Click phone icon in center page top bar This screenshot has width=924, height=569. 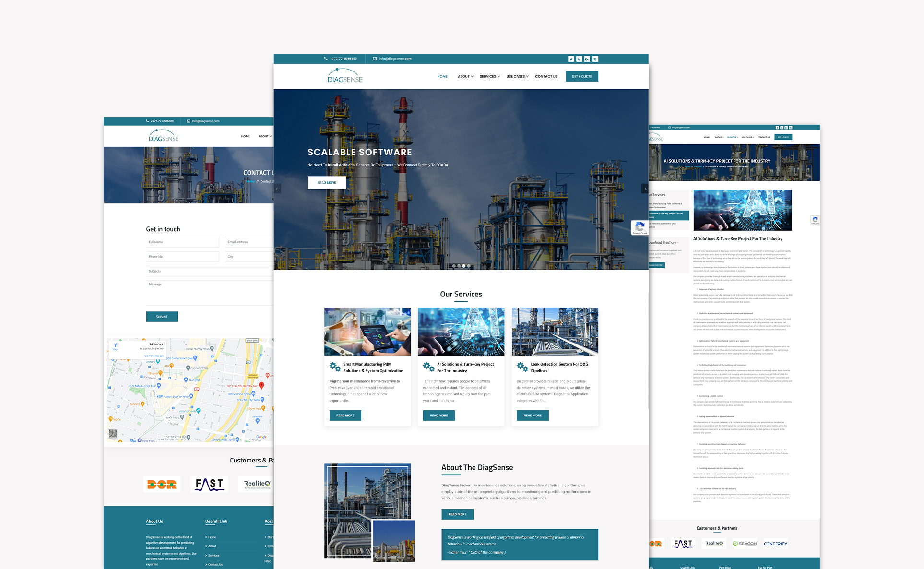[326, 59]
